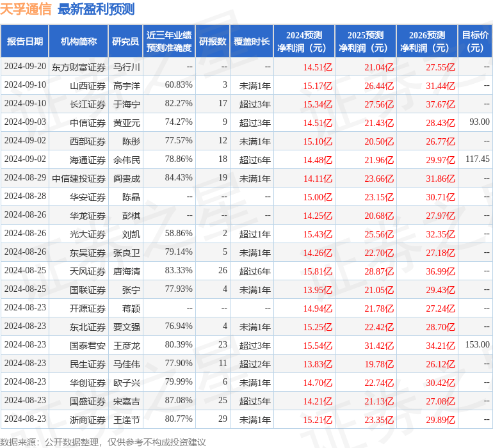Click the 37.67亿 2026 forecast
The width and height of the screenshot is (493, 448).
440,104
